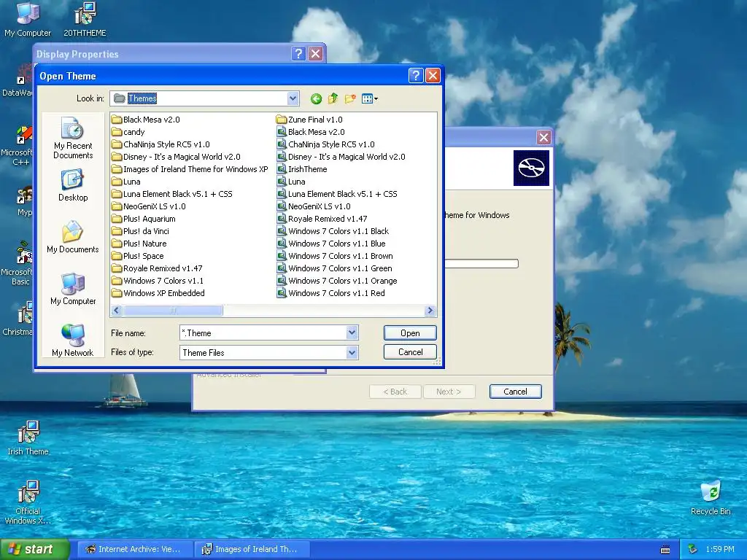This screenshot has width=747, height=560.
Task: Select the Luna theme file
Action: pos(291,182)
